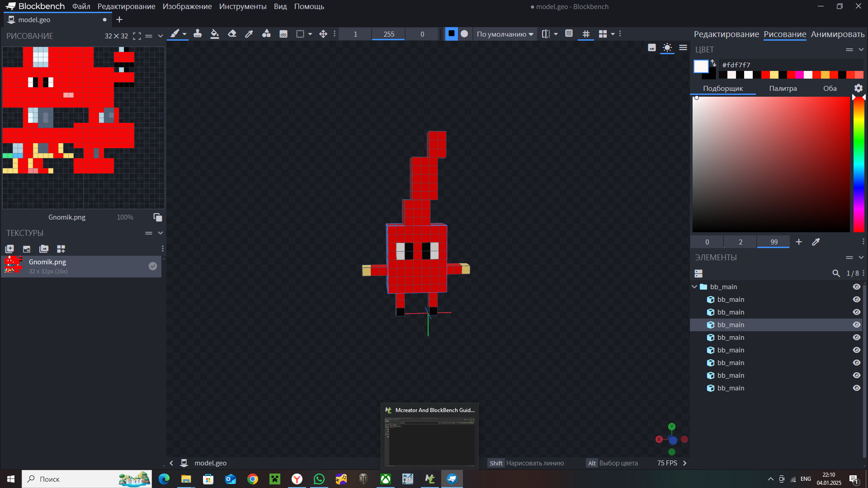Click the rainbow hue slider

pyautogui.click(x=859, y=165)
